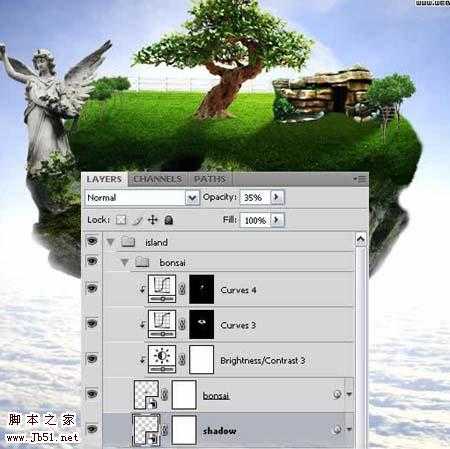
Task: Open the Fill slider arrow
Action: [277, 220]
